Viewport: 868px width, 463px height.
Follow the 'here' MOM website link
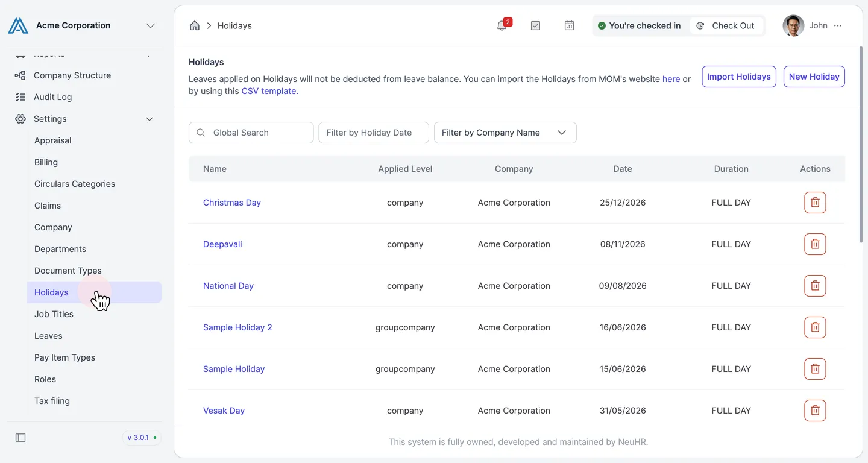[671, 79]
